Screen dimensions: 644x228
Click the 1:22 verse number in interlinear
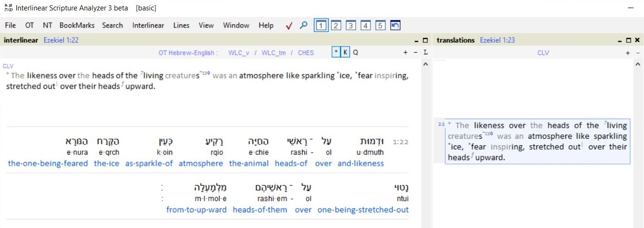pyautogui.click(x=401, y=142)
